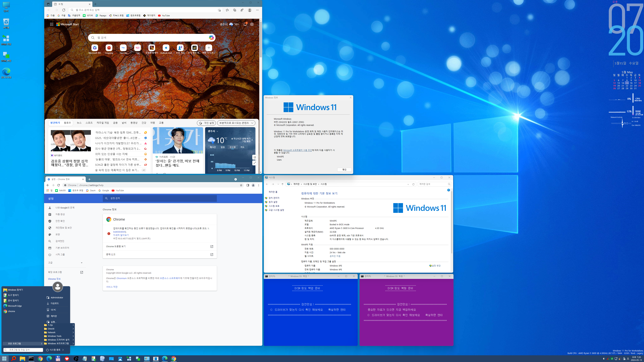Click taskbar magnifier search icon

pyautogui.click(x=13, y=358)
